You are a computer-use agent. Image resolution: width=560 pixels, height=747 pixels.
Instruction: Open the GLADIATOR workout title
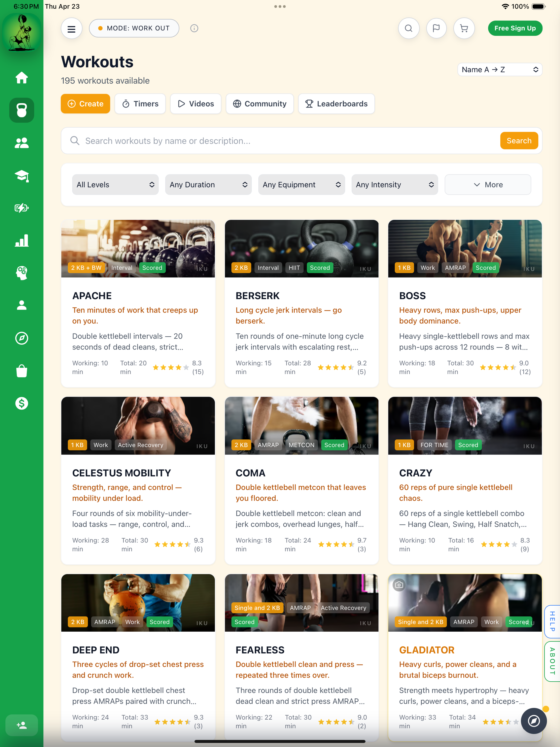pyautogui.click(x=427, y=650)
